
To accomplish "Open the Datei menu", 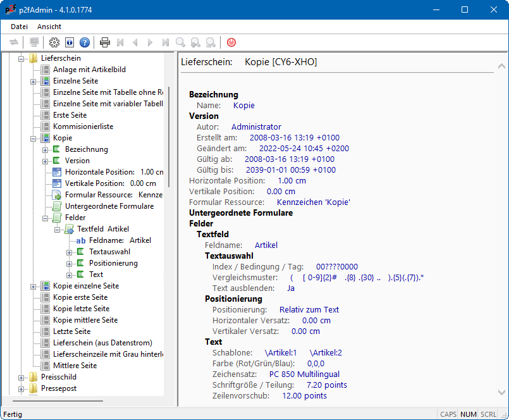I will [x=19, y=27].
